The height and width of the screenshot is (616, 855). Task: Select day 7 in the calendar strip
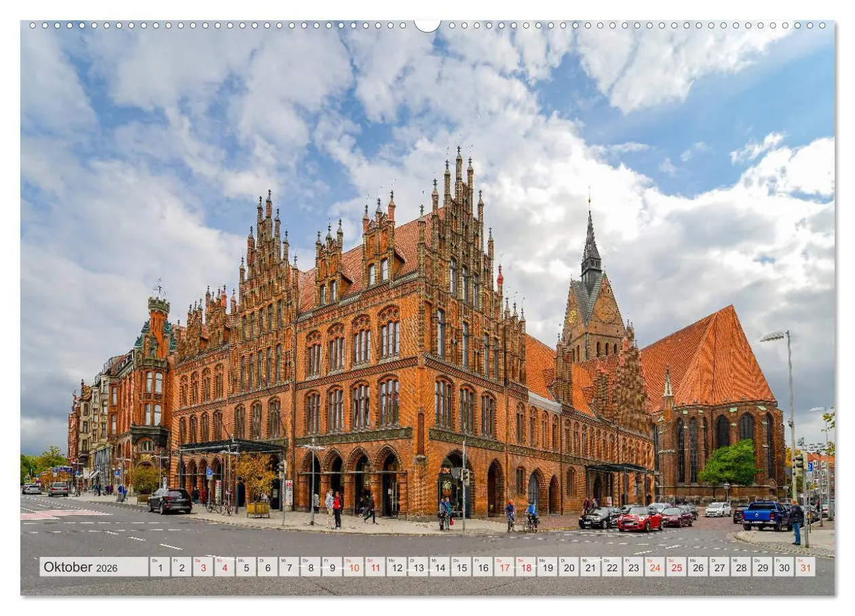click(x=289, y=567)
